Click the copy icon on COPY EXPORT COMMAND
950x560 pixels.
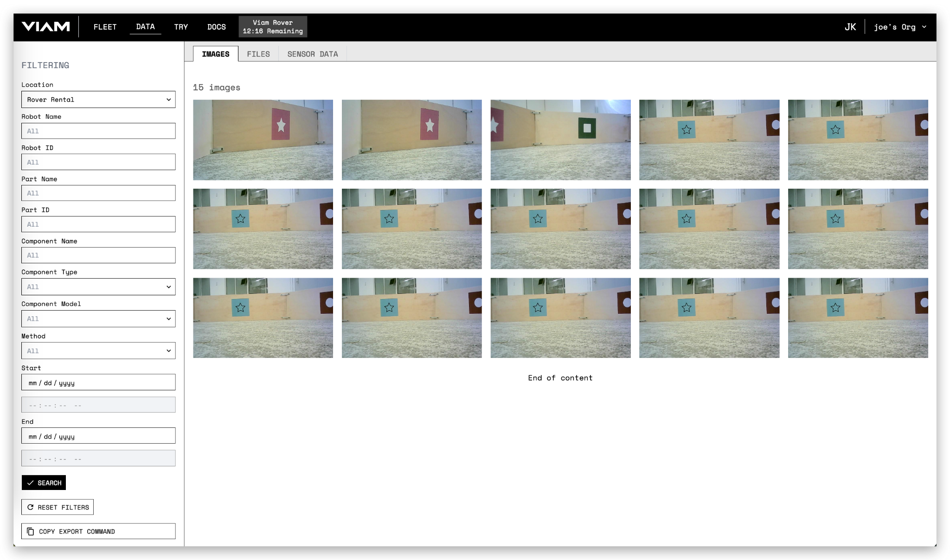click(31, 531)
